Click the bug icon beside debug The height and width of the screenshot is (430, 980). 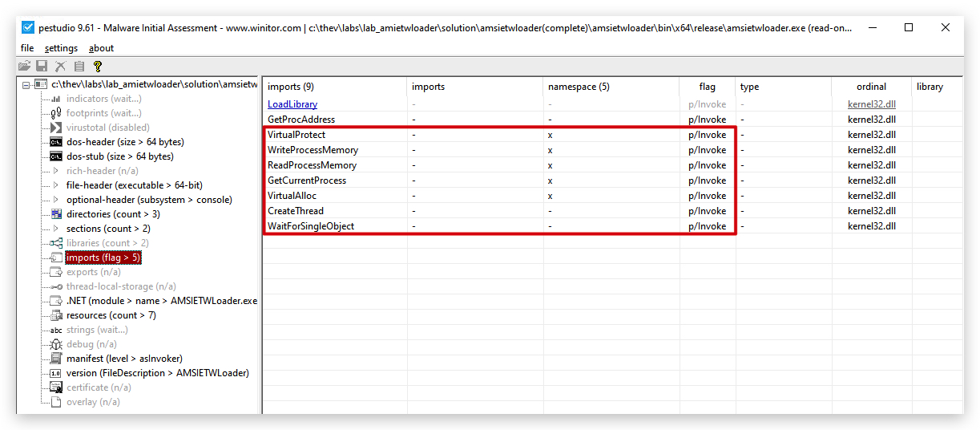pos(56,344)
